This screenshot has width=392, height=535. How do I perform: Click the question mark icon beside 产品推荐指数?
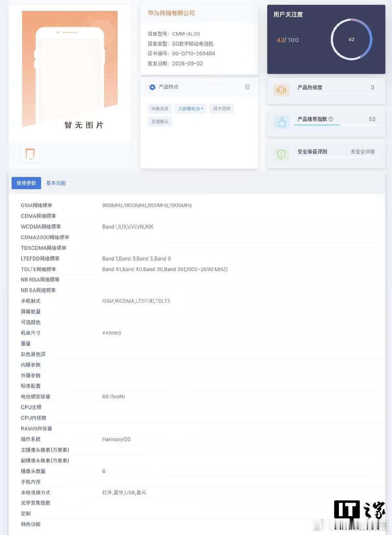pyautogui.click(x=331, y=119)
